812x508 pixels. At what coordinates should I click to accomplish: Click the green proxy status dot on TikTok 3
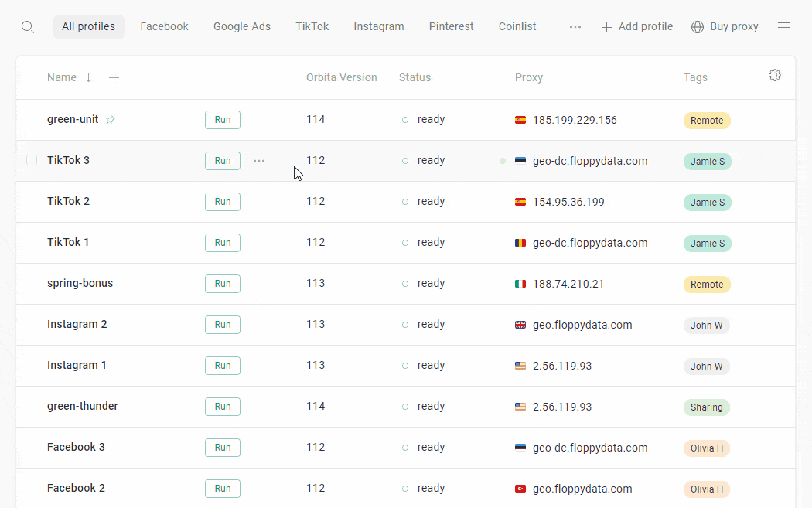click(503, 161)
